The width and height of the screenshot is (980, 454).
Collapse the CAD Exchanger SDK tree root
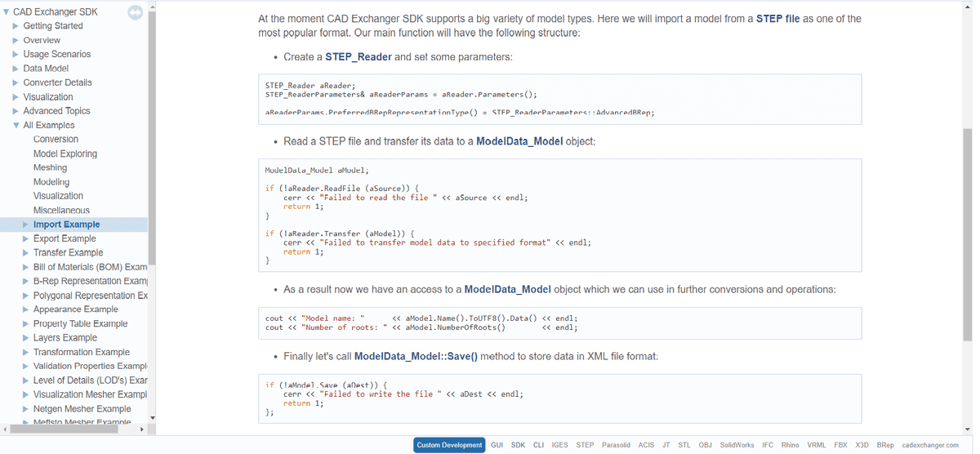pos(7,12)
